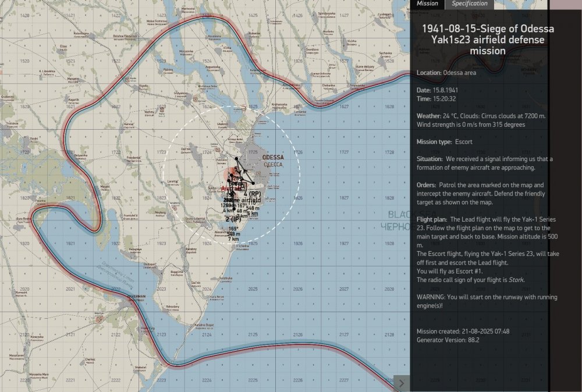Pick the airfield icon near Vazhny
The width and height of the screenshot is (582, 392).
point(161,110)
